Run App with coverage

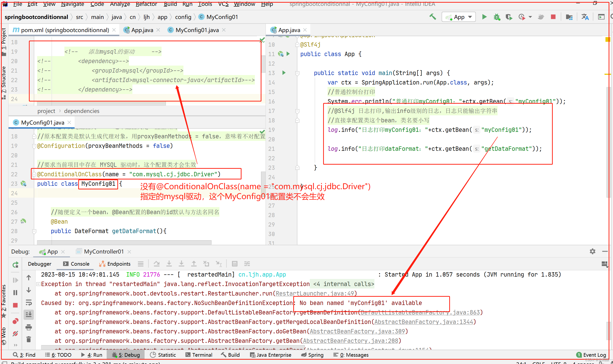pyautogui.click(x=509, y=17)
